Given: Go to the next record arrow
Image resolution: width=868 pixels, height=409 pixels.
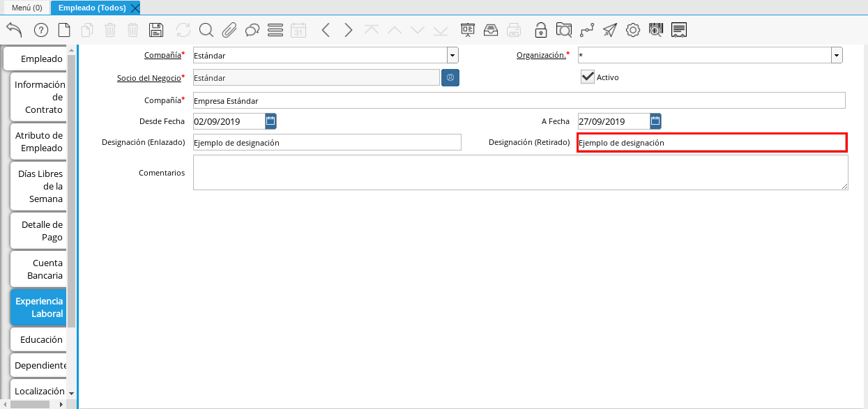Looking at the screenshot, I should 349,30.
